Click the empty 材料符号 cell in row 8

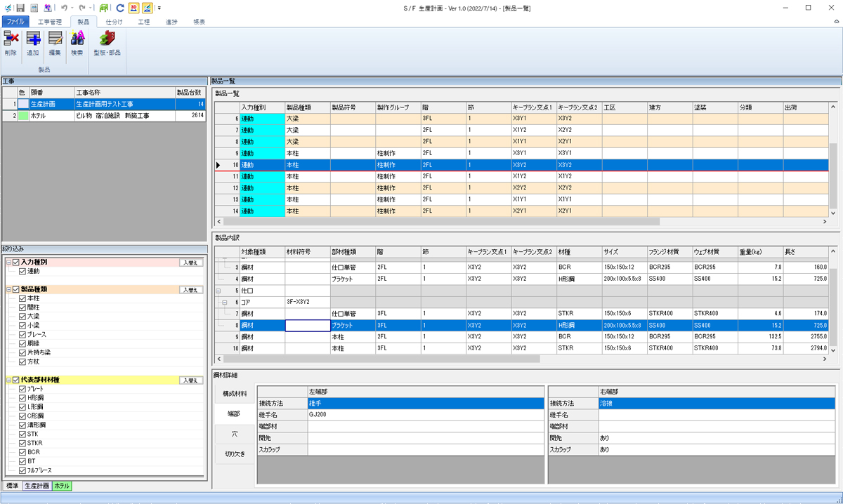[307, 326]
